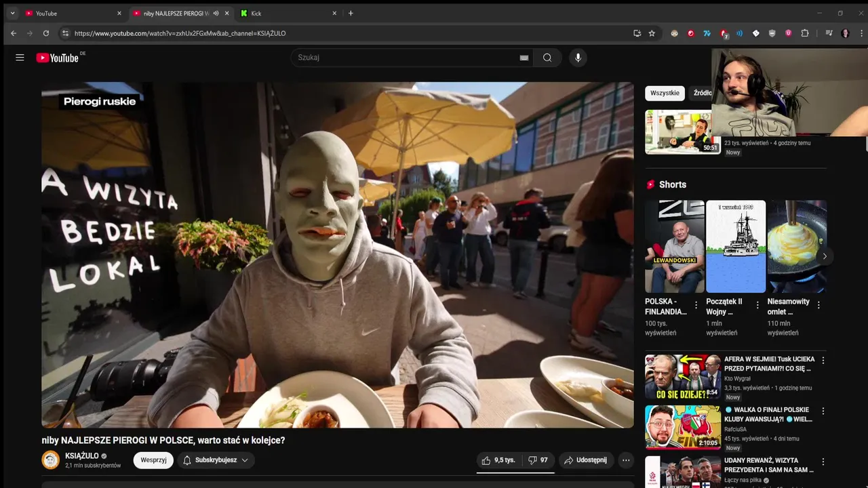
Task: Open a new browser tab
Action: coord(351,13)
